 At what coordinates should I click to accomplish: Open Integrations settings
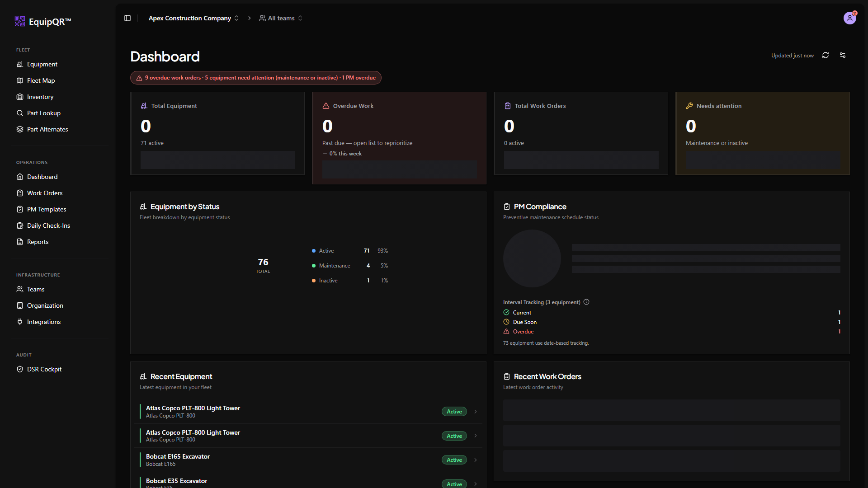[x=60, y=322]
